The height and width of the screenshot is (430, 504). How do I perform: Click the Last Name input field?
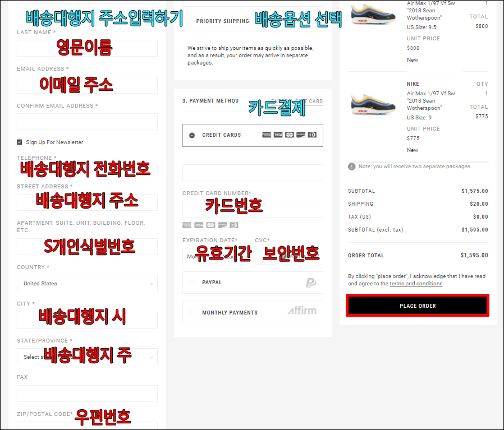(x=87, y=48)
